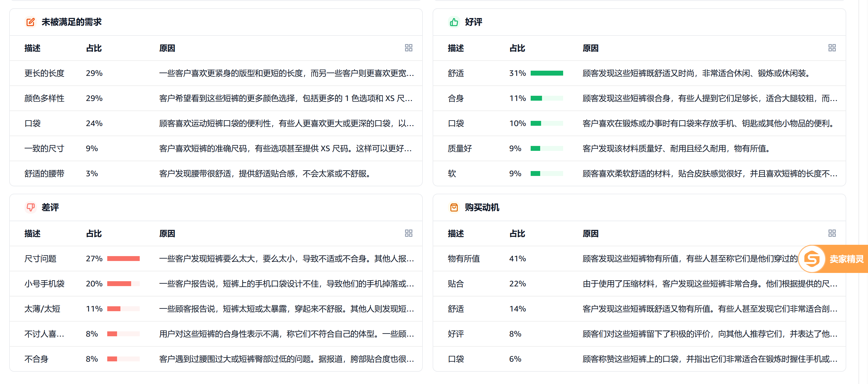Select 口袋 row in 未被满足的需求
The image size is (868, 384).
coord(218,123)
